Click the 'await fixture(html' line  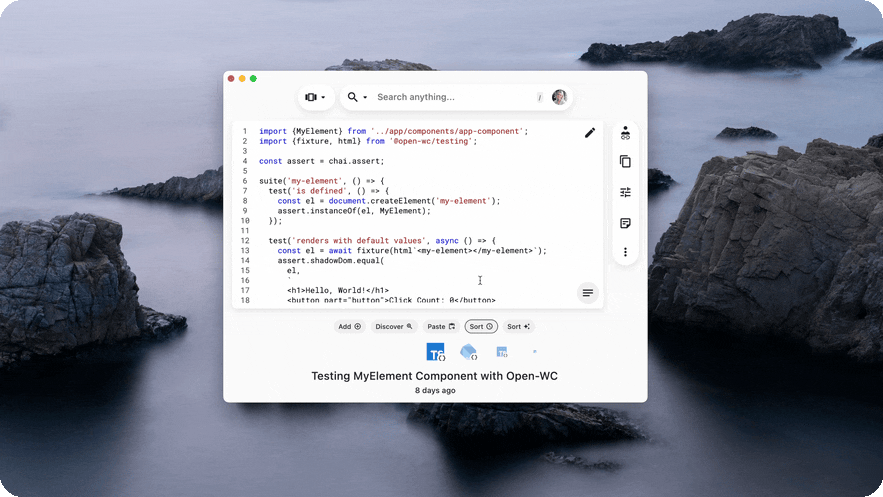pyautogui.click(x=412, y=250)
